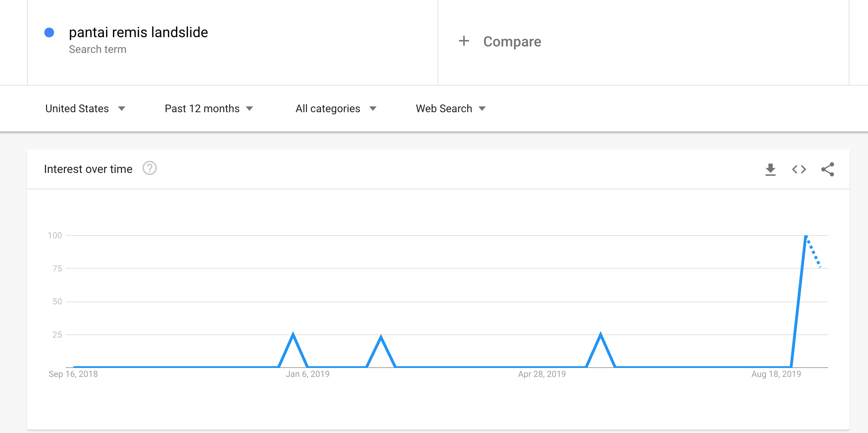Click the plus icon beside Compare

click(x=464, y=41)
